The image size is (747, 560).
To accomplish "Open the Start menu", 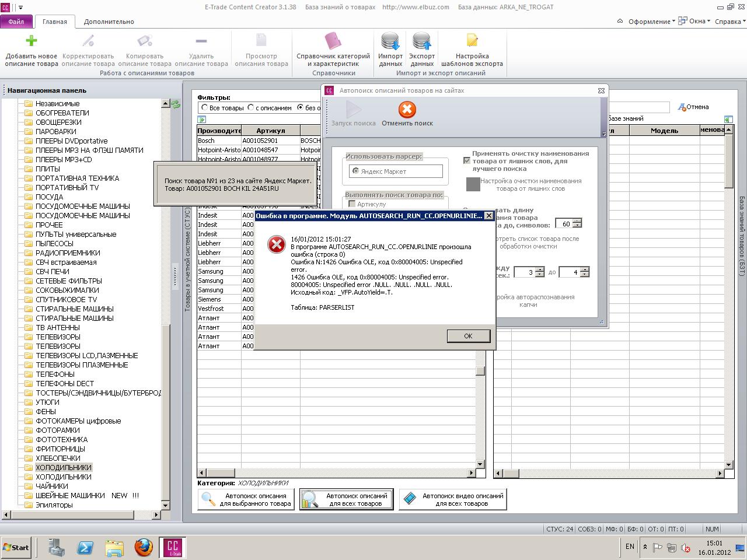I will tap(16, 547).
